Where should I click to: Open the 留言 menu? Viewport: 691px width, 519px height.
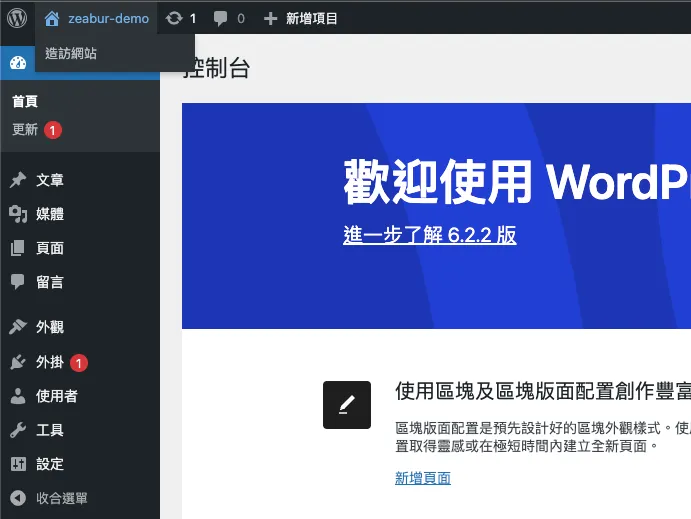coord(50,282)
